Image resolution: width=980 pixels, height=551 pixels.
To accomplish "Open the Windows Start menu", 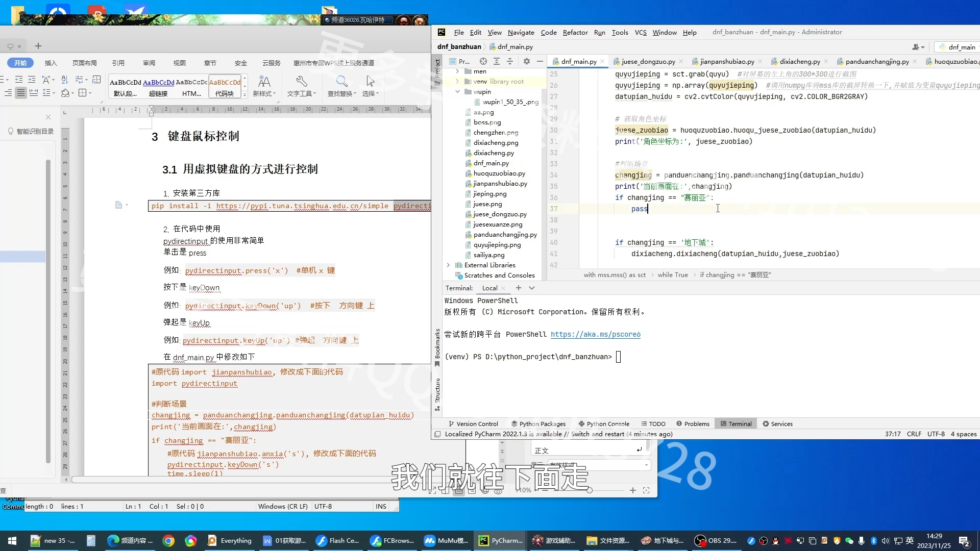I will coord(12,541).
